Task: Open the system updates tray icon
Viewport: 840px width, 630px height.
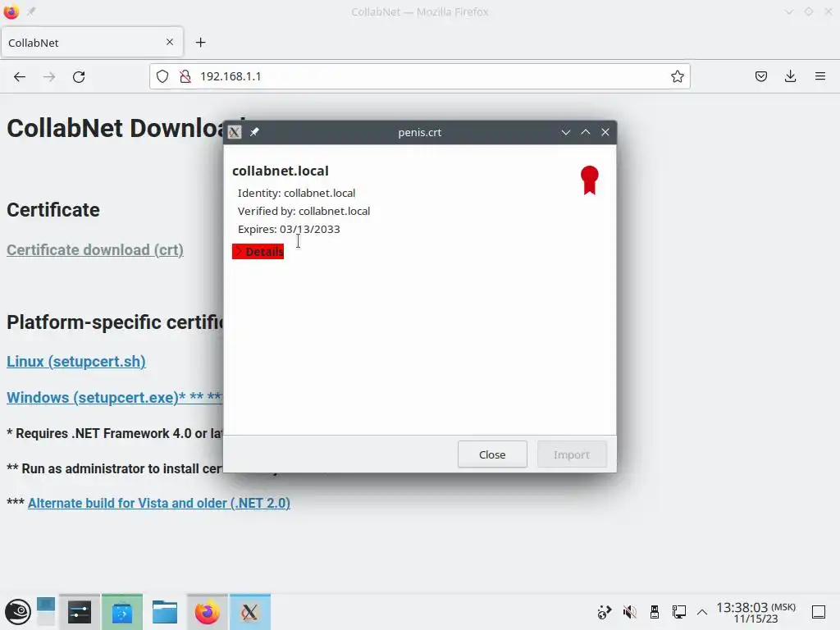Action: pos(605,612)
